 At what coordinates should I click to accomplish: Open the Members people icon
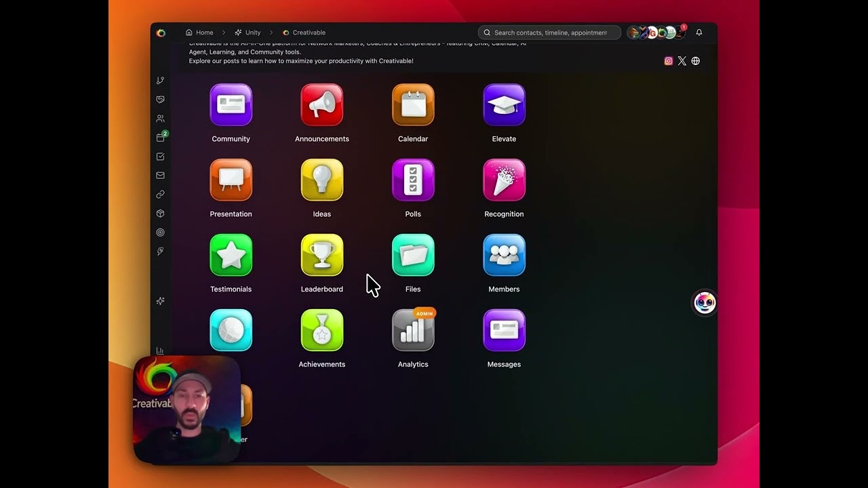504,255
